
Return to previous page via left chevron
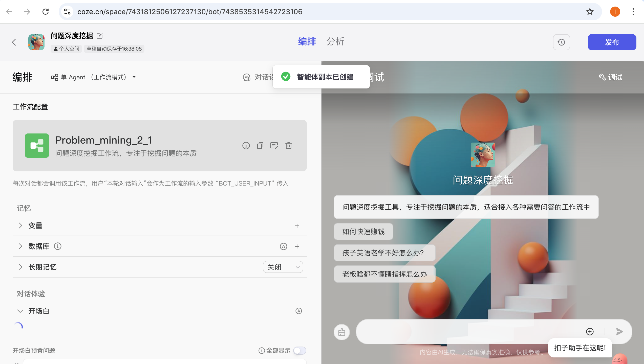[x=14, y=42]
